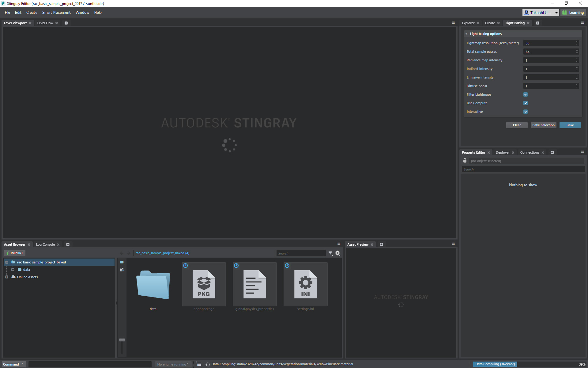Add a tab beside Log Console

click(68, 244)
